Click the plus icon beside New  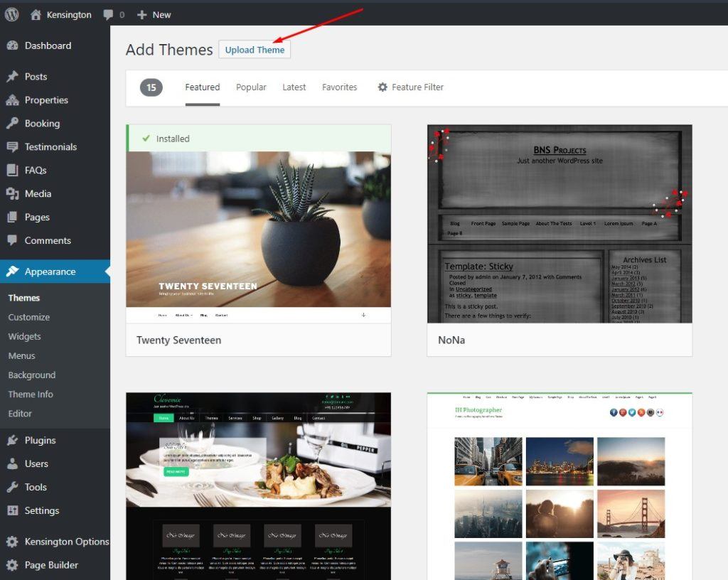tap(141, 15)
